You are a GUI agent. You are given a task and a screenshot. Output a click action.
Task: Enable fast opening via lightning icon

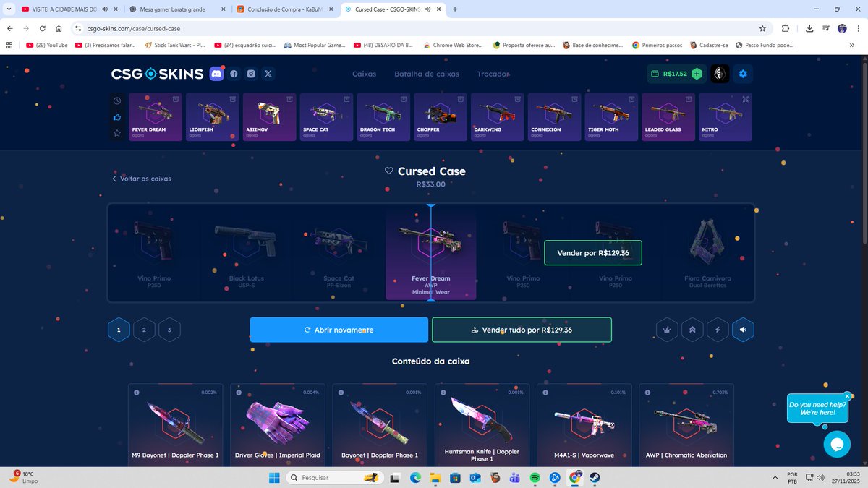[x=717, y=329]
